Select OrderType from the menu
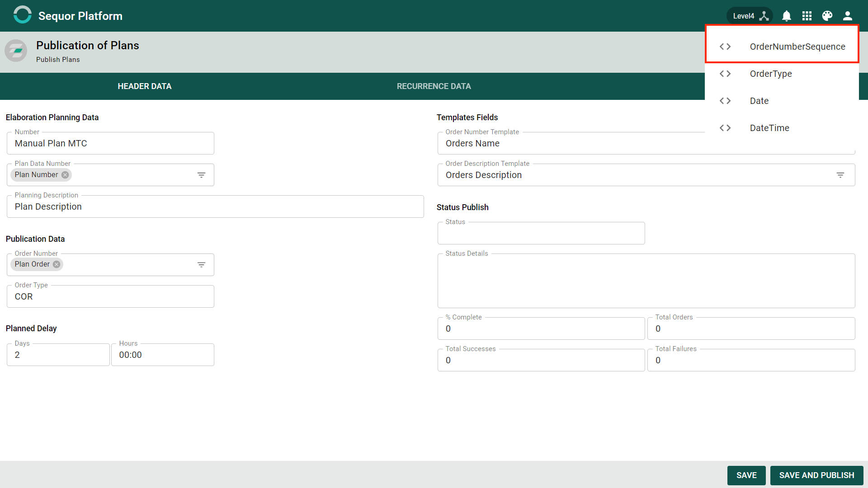 coord(782,74)
